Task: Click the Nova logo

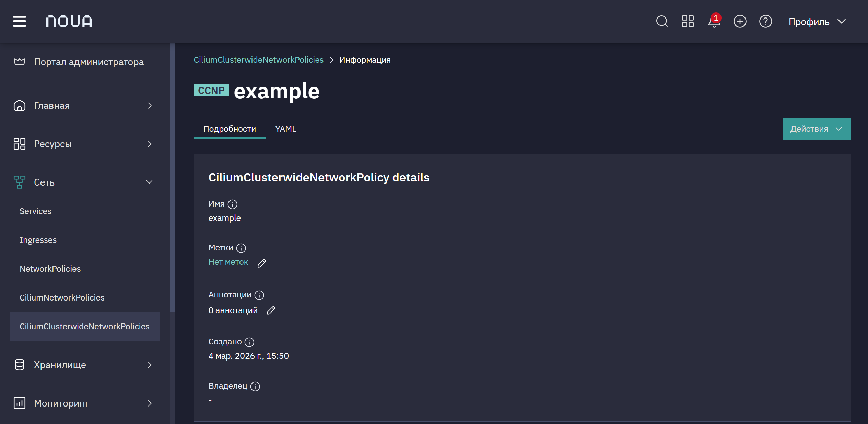Action: tap(69, 21)
